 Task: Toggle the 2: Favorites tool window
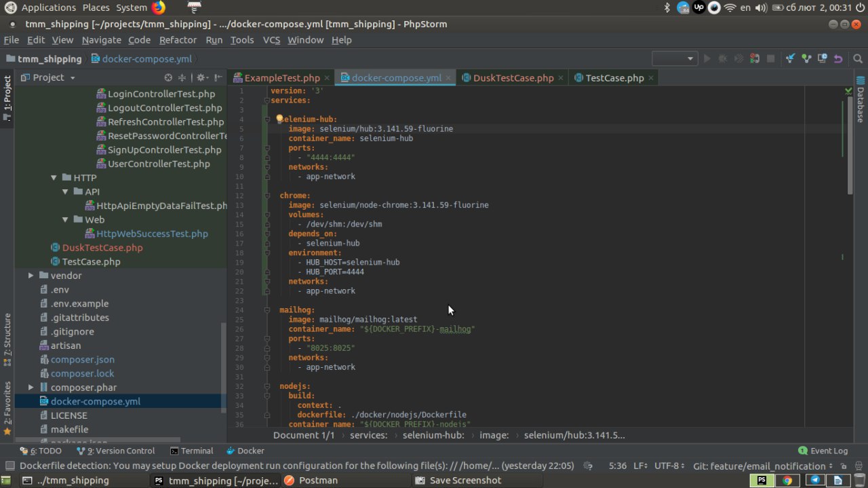coord(7,407)
